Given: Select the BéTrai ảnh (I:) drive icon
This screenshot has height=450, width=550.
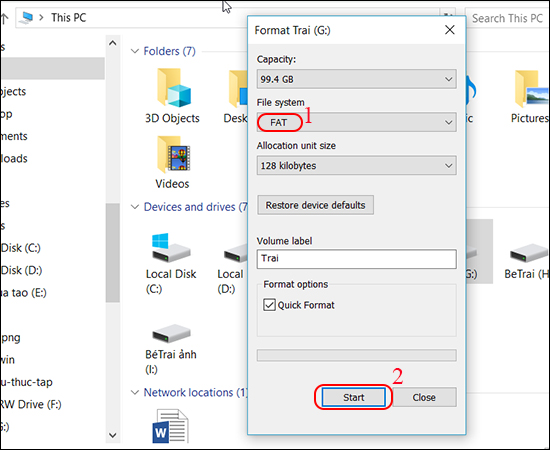Looking at the screenshot, I should pos(171,333).
